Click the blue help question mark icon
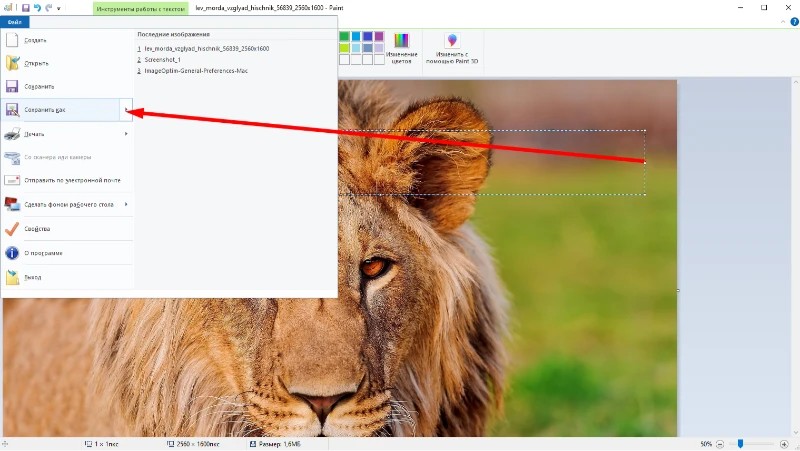Viewport: 800px width, 451px height. [794, 21]
